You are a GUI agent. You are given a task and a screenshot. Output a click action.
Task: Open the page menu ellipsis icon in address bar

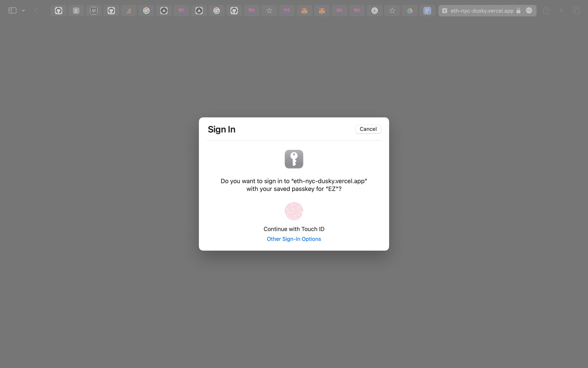click(x=529, y=10)
